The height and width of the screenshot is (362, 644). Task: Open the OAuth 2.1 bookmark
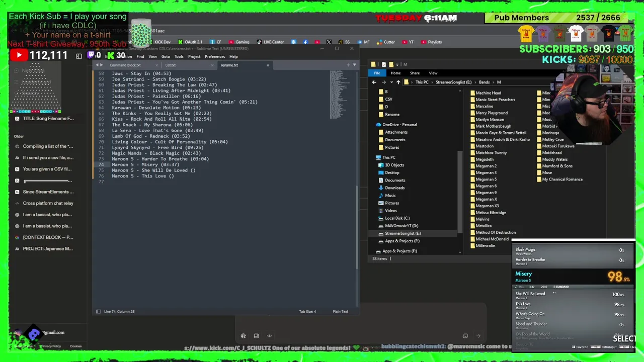click(x=190, y=42)
